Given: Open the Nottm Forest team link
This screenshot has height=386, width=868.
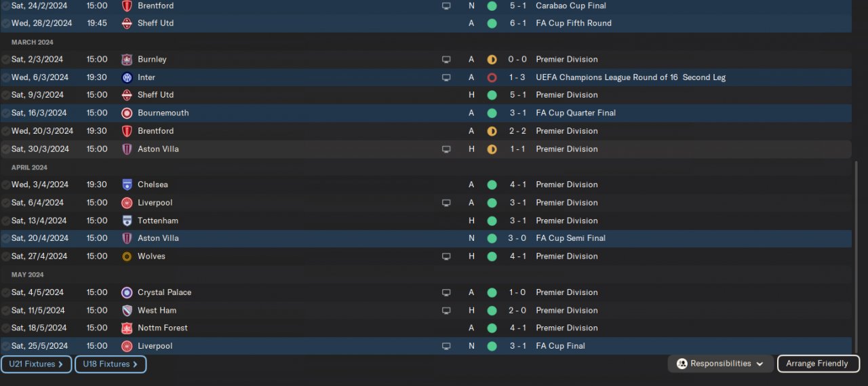Looking at the screenshot, I should [163, 328].
